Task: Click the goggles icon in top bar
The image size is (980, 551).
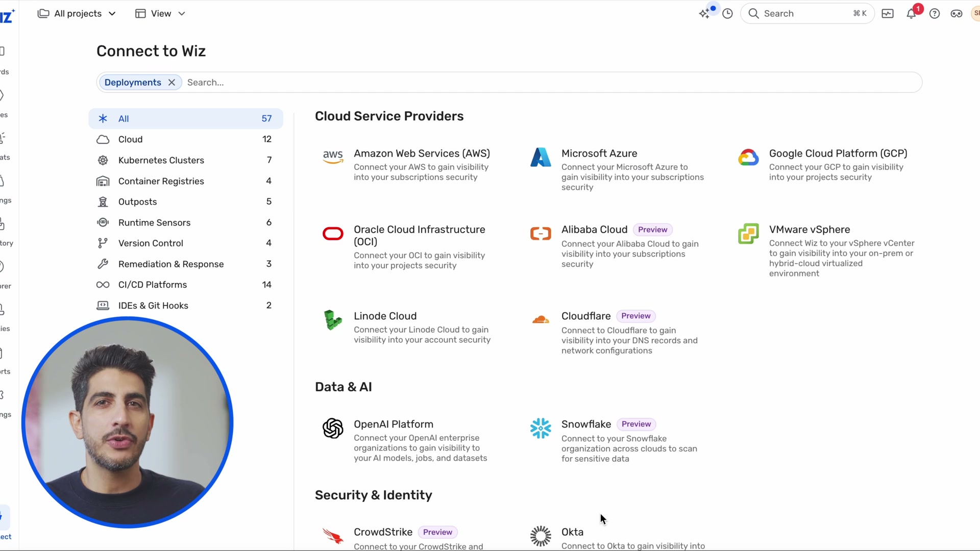Action: click(x=957, y=14)
